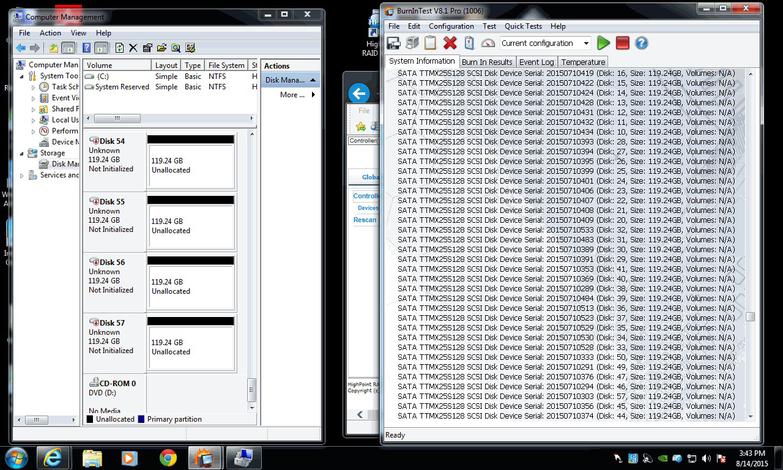Switch to the Burn In Results tab
783x470 pixels.
(487, 62)
